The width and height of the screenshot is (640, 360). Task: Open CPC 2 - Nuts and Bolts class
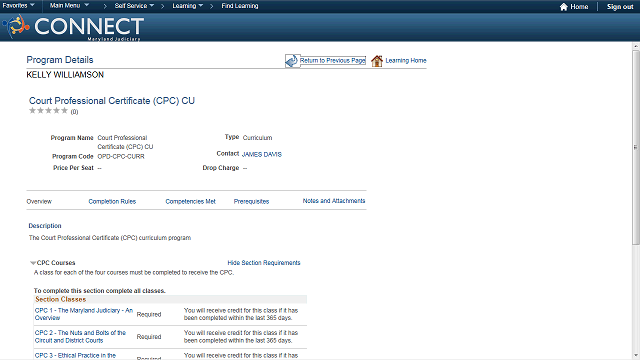[x=80, y=336]
